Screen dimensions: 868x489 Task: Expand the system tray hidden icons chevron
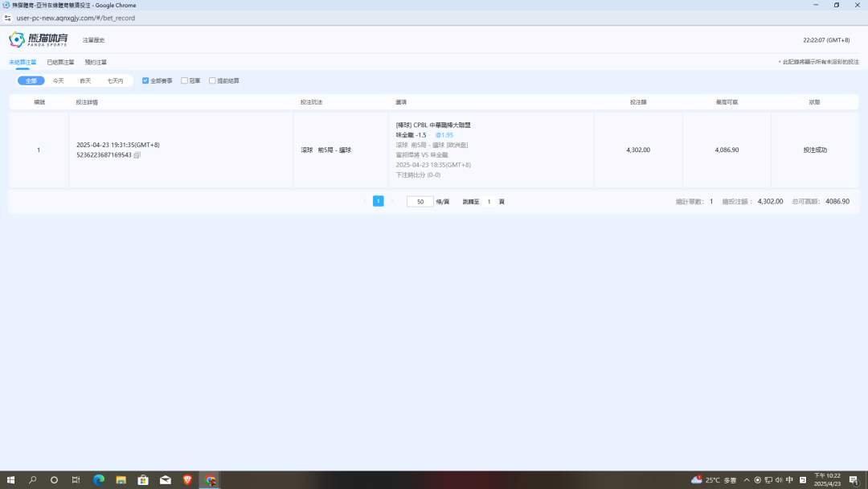[747, 480]
